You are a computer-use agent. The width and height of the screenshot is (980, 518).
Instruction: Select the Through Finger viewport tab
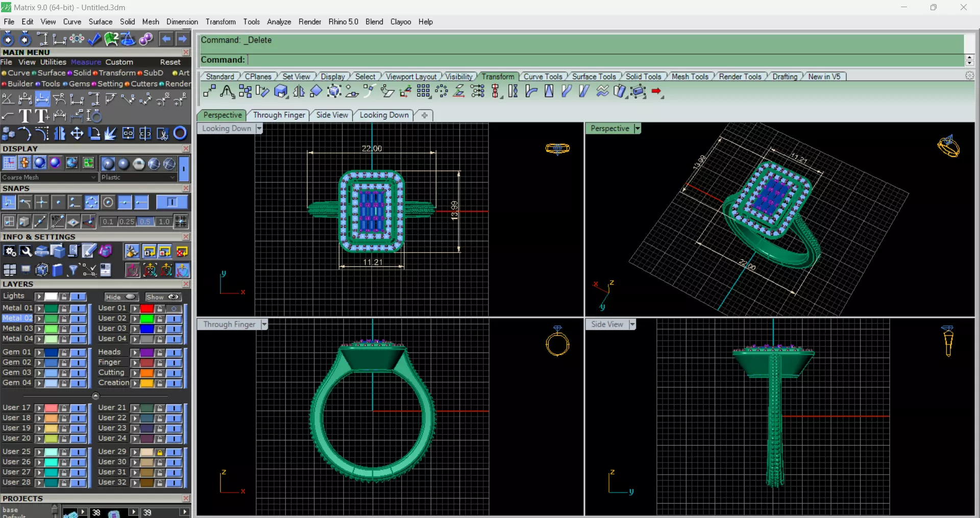[279, 115]
